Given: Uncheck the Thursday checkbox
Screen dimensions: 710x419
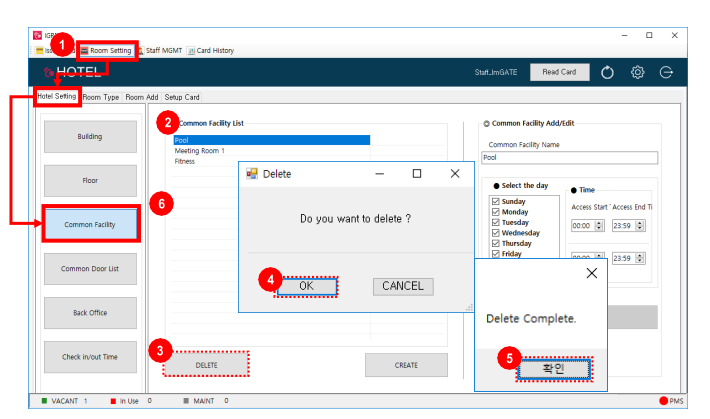Looking at the screenshot, I should pyautogui.click(x=496, y=243).
